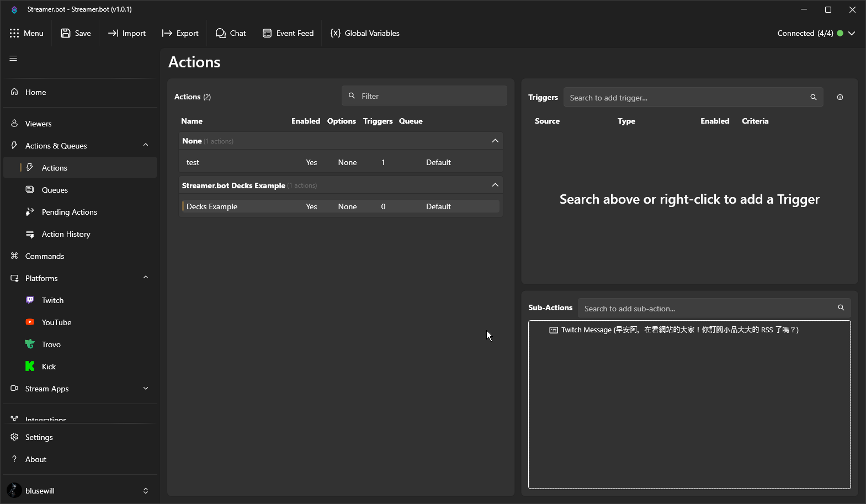Open the Event Feed window

pyautogui.click(x=288, y=33)
